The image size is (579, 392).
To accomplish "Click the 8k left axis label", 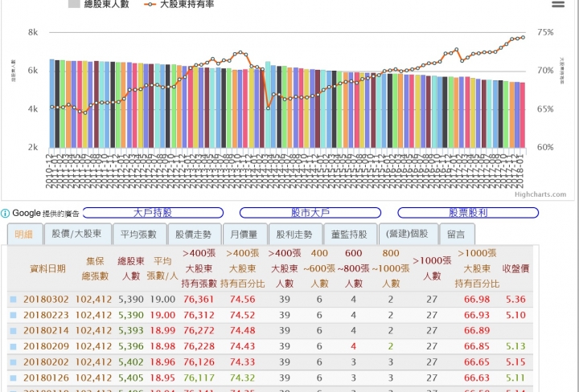I will coord(33,32).
